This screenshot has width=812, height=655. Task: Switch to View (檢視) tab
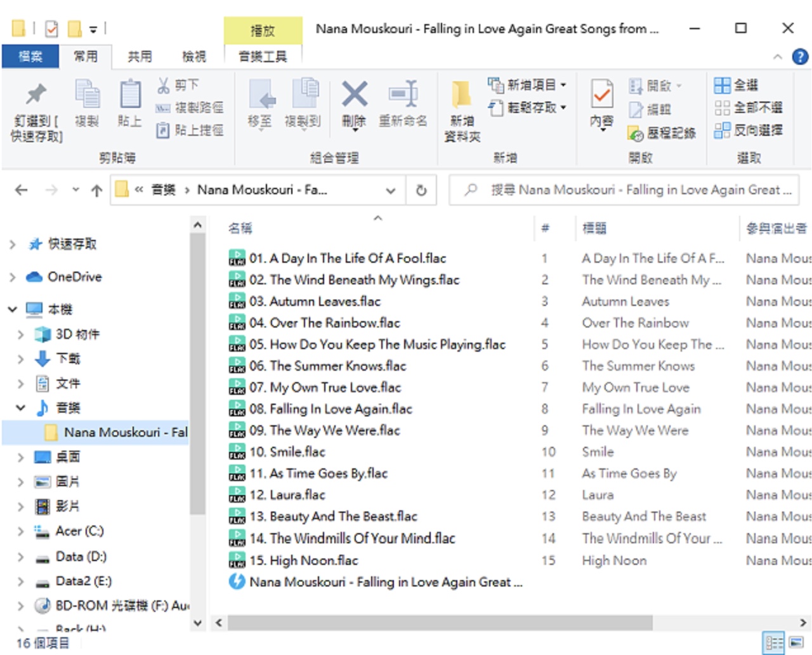click(x=194, y=56)
